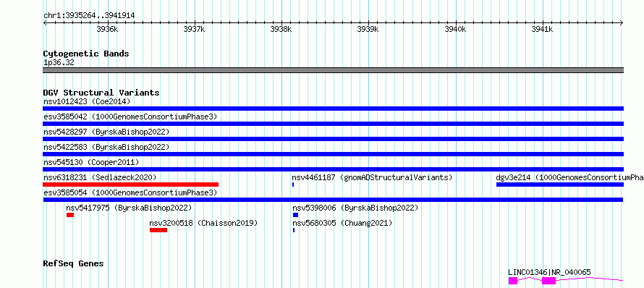Viewport: 644px width, 288px height.
Task: Click the 3938k ruler position
Action: tap(281, 29)
